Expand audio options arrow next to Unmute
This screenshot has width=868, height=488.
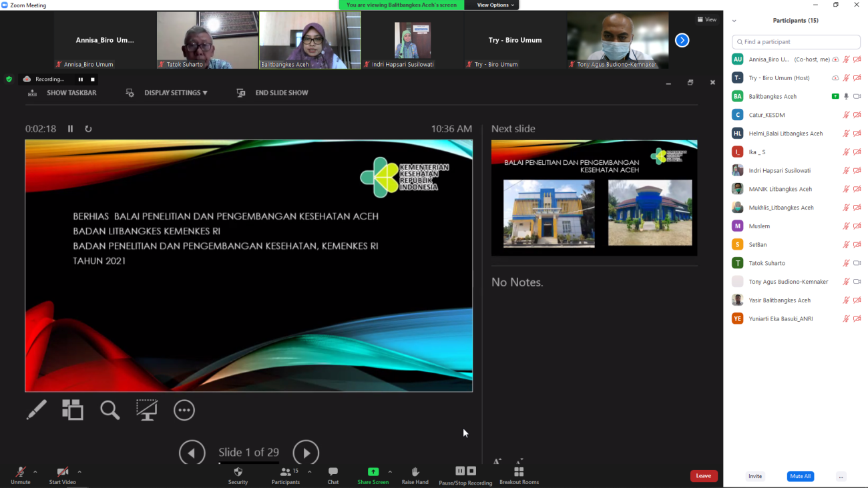(x=35, y=471)
